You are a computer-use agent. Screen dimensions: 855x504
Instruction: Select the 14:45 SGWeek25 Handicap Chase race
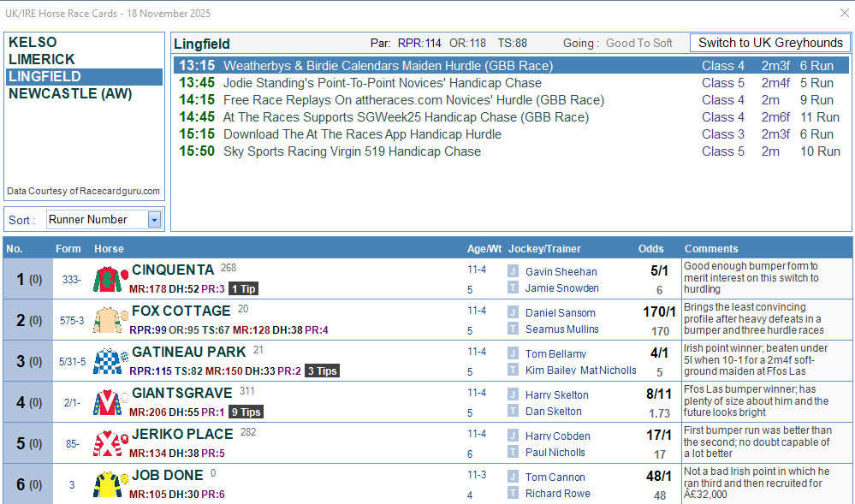511,117
